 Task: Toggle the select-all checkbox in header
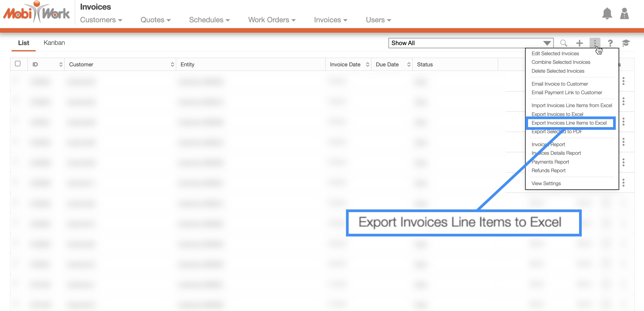click(18, 64)
